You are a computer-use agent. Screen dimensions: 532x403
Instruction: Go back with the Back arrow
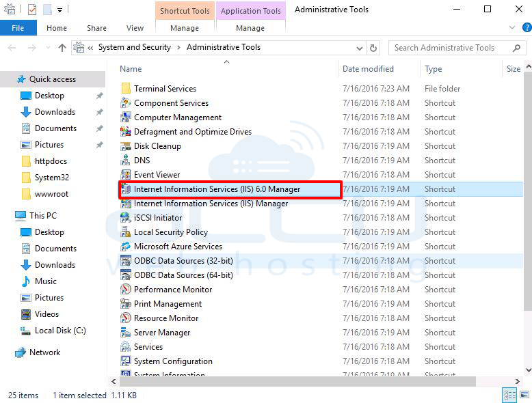(12, 48)
